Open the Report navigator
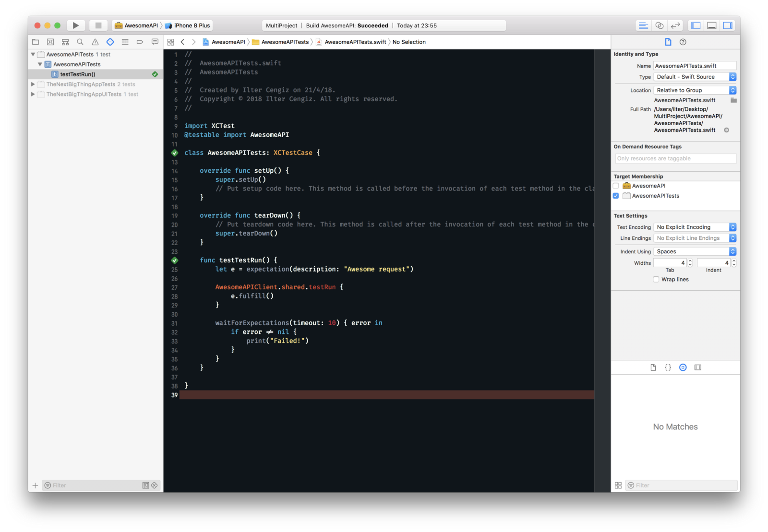 tap(155, 42)
